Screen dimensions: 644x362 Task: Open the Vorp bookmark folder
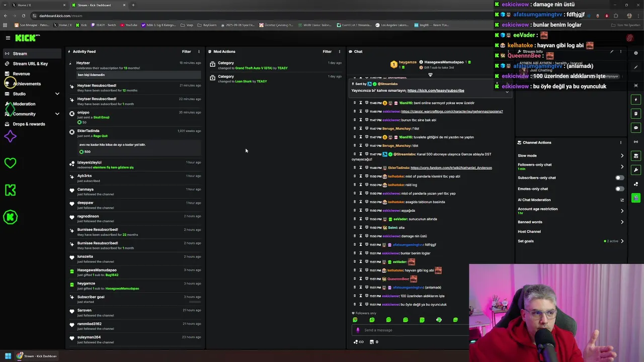(x=187, y=25)
